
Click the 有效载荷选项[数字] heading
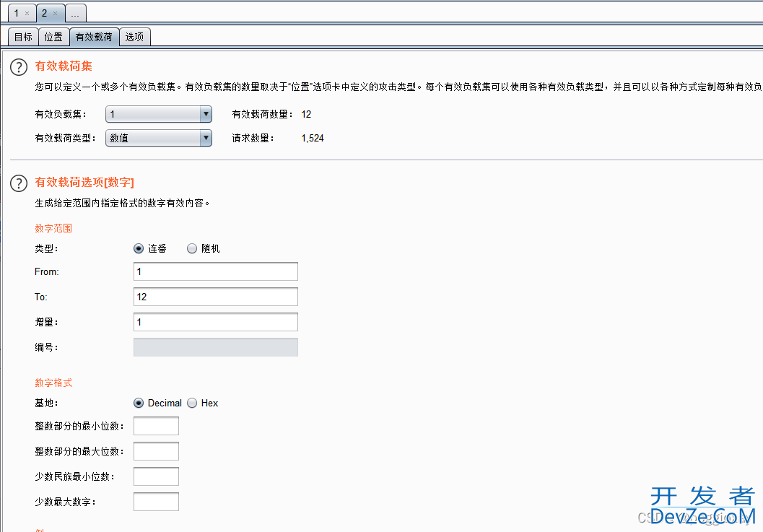click(84, 183)
